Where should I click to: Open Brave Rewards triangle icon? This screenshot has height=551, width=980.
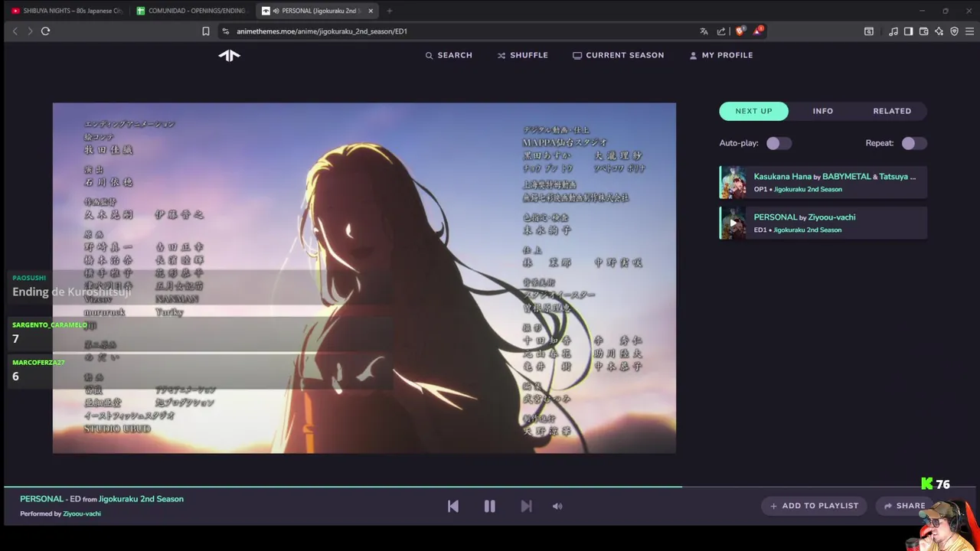[x=757, y=31]
